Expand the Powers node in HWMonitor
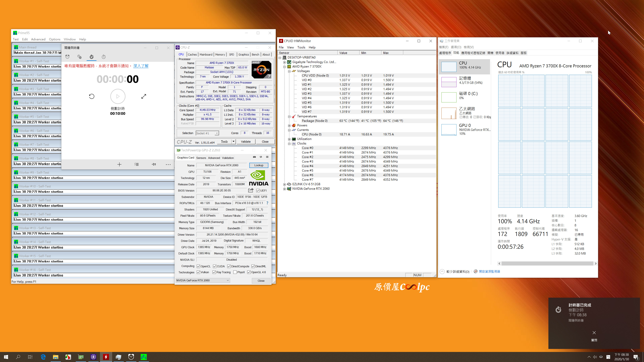644x362 pixels. [x=289, y=125]
